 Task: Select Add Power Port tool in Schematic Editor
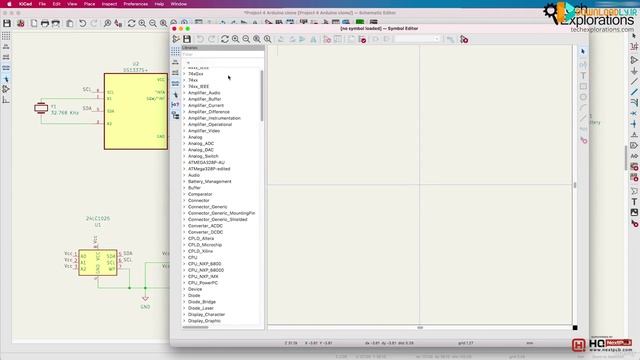coord(634,71)
